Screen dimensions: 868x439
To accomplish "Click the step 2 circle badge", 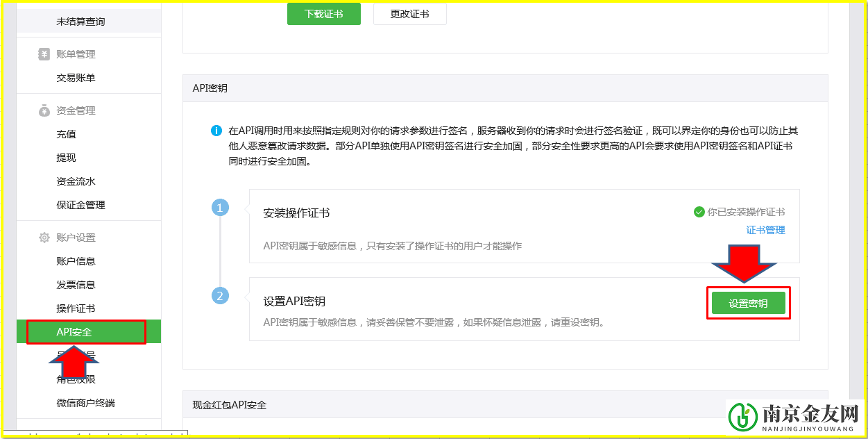I will pyautogui.click(x=220, y=295).
